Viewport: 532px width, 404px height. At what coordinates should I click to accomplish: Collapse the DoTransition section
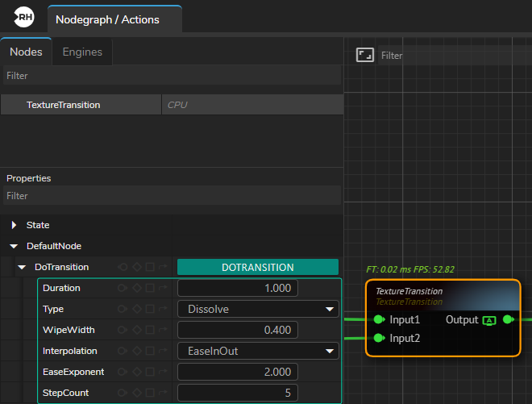22,268
